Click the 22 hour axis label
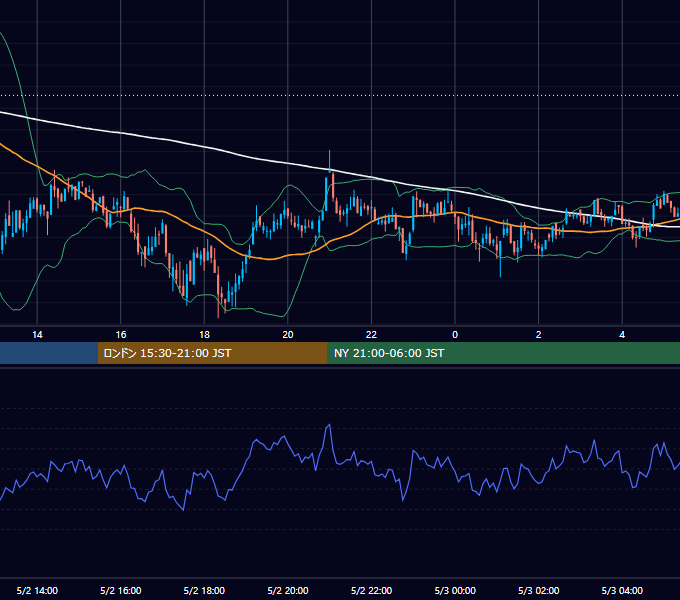 click(x=371, y=335)
